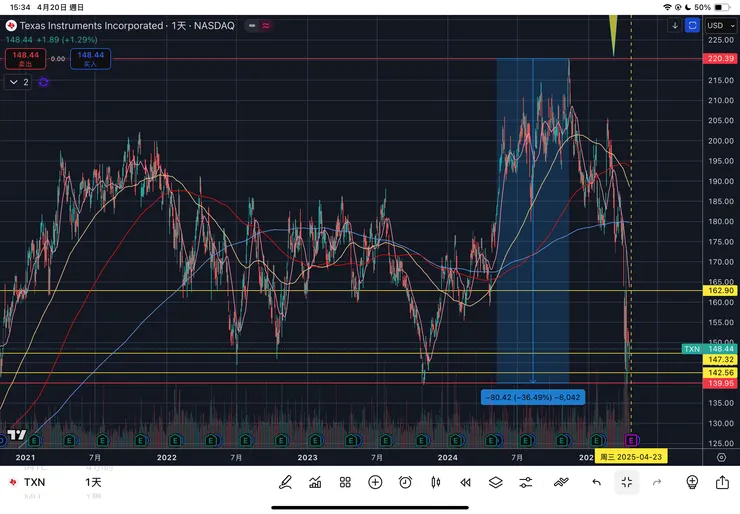The height and width of the screenshot is (514, 740).
Task: Open the USD currency dropdown
Action: coord(721,25)
